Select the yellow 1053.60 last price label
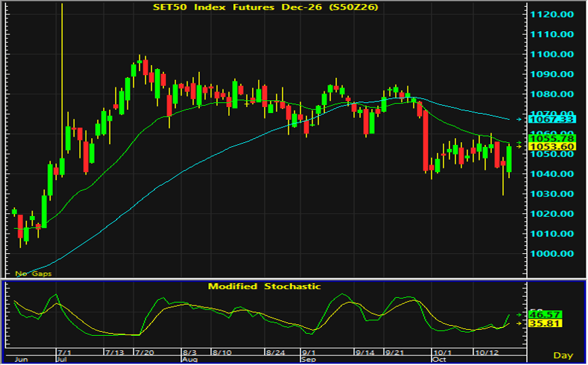 (551, 146)
